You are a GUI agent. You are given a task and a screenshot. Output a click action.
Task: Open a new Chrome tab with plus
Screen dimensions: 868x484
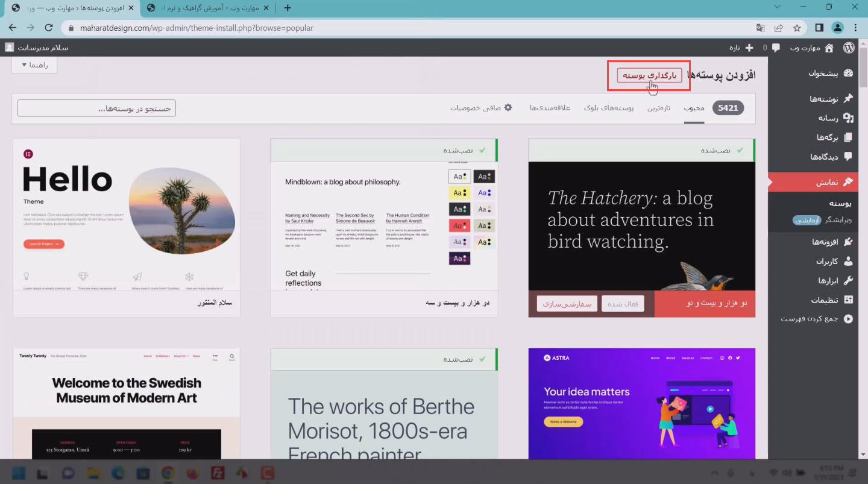(x=288, y=8)
